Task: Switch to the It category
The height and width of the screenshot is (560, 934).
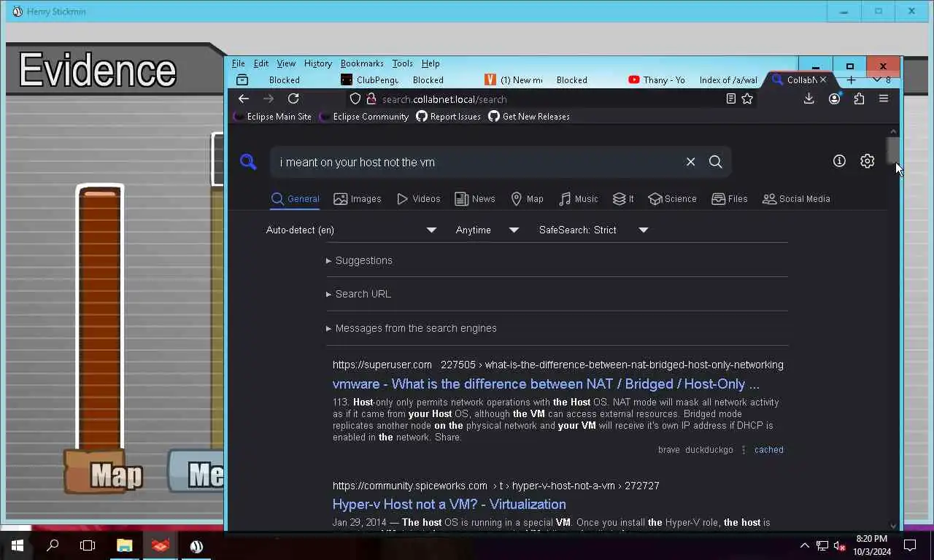Action: [622, 198]
